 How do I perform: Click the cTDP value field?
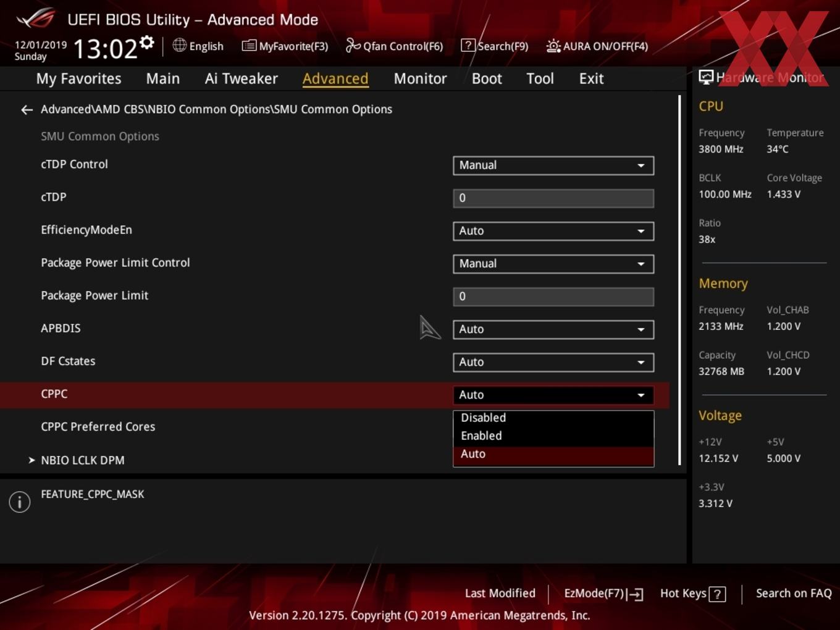coord(553,198)
